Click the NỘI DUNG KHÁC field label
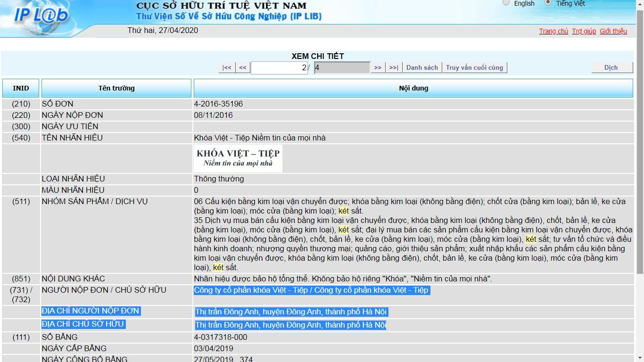The image size is (644, 362). pyautogui.click(x=73, y=279)
